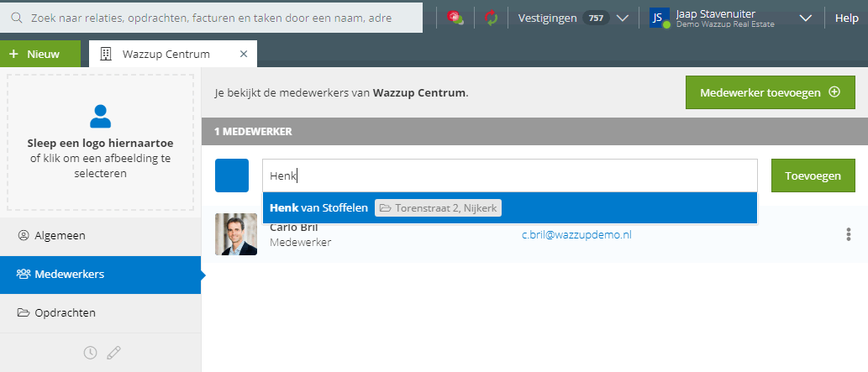This screenshot has height=372, width=868.
Task: Click the JS user avatar
Action: [660, 18]
